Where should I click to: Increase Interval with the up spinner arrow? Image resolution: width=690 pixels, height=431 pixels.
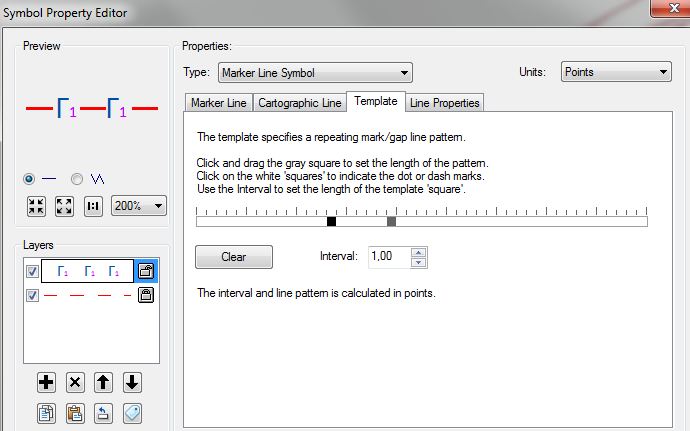[418, 253]
